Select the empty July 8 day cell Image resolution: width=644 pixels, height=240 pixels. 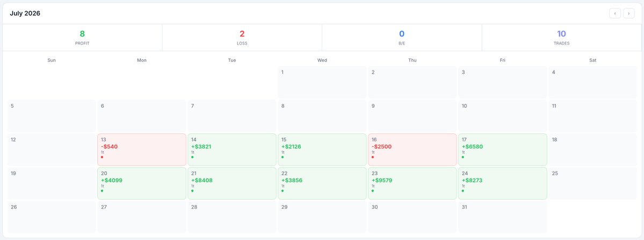[322, 116]
